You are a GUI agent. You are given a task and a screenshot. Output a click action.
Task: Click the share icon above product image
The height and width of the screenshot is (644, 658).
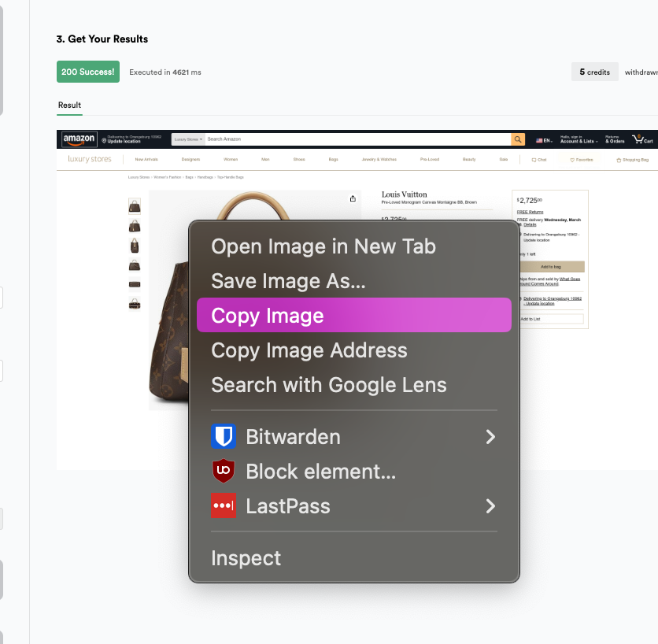(353, 198)
